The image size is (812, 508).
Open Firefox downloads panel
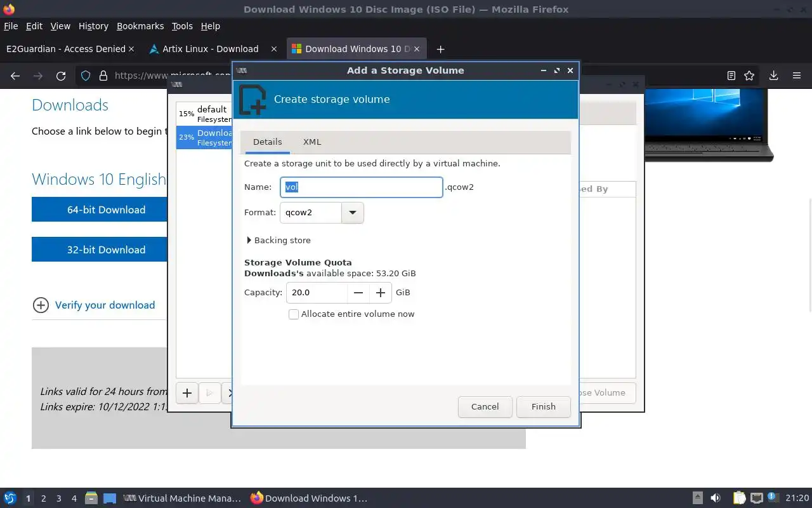click(x=773, y=76)
